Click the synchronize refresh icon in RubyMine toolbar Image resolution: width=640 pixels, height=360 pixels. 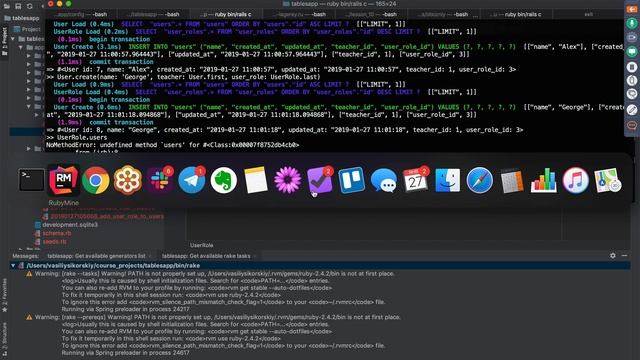29,6
